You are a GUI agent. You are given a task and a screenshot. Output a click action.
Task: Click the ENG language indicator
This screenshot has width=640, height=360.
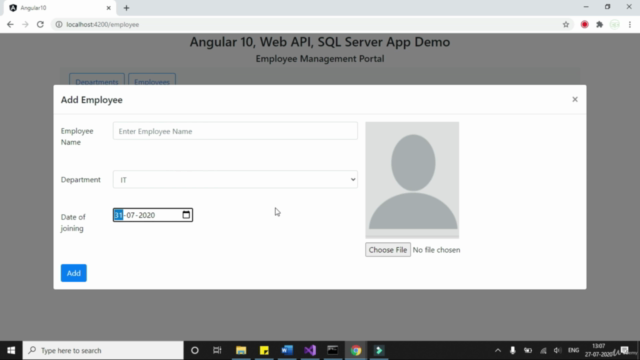pyautogui.click(x=573, y=350)
